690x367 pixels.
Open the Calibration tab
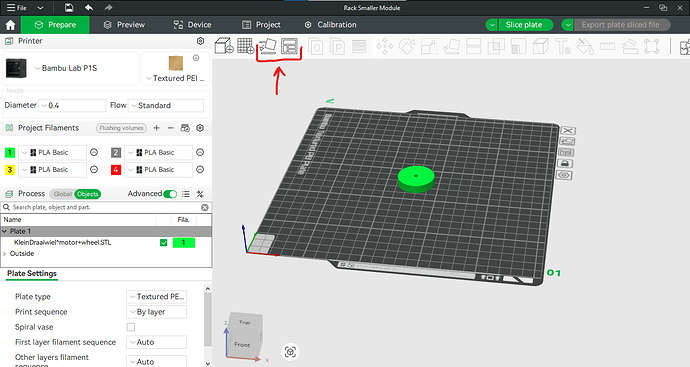(330, 25)
